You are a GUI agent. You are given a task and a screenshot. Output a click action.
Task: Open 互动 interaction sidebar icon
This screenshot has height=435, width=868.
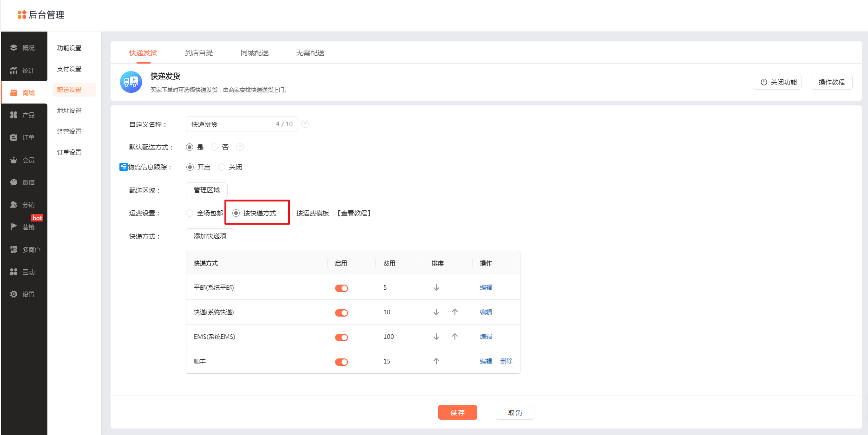pyautogui.click(x=13, y=272)
